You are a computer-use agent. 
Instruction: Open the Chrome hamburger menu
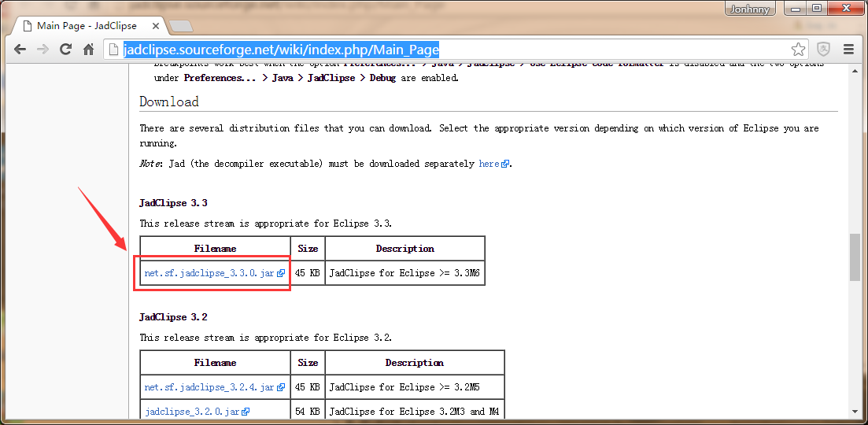(849, 50)
